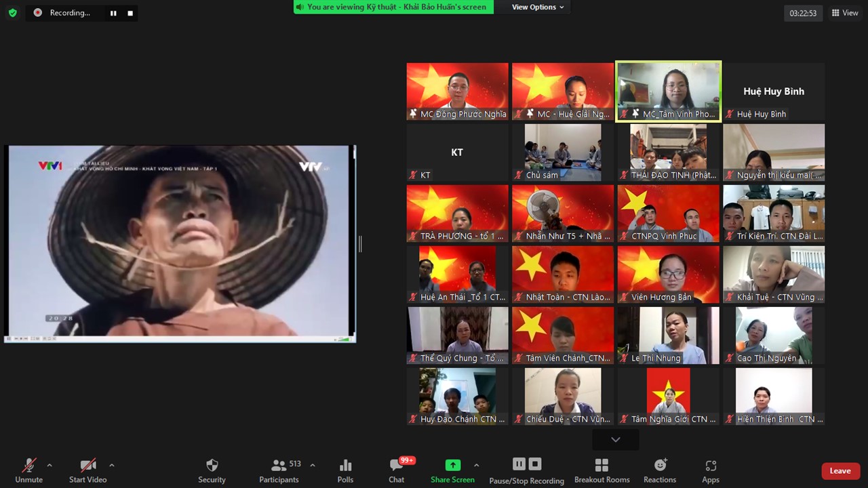Select Thể Quý Chung video tile
Viewport: 868px width, 488px height.
pyautogui.click(x=458, y=335)
